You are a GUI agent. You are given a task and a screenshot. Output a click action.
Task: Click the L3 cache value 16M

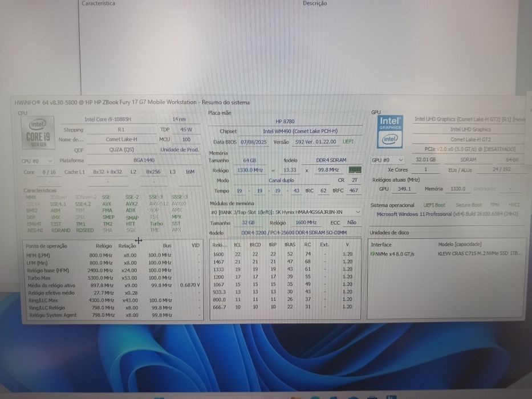(190, 172)
